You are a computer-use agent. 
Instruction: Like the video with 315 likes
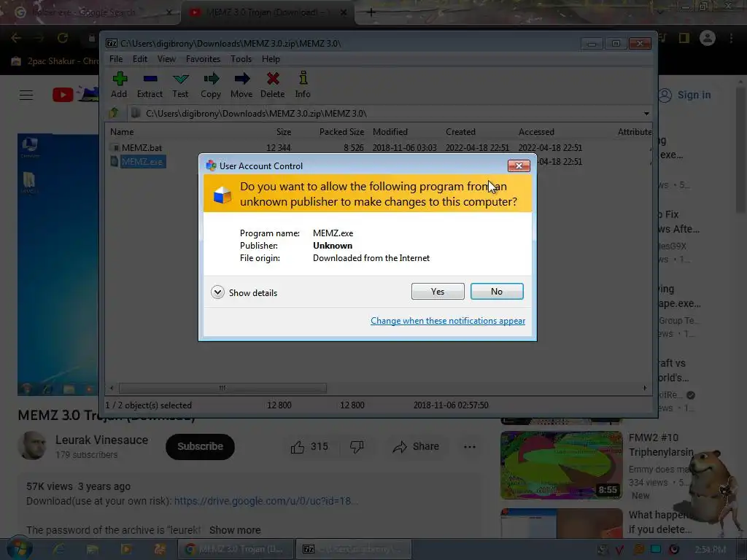click(309, 447)
